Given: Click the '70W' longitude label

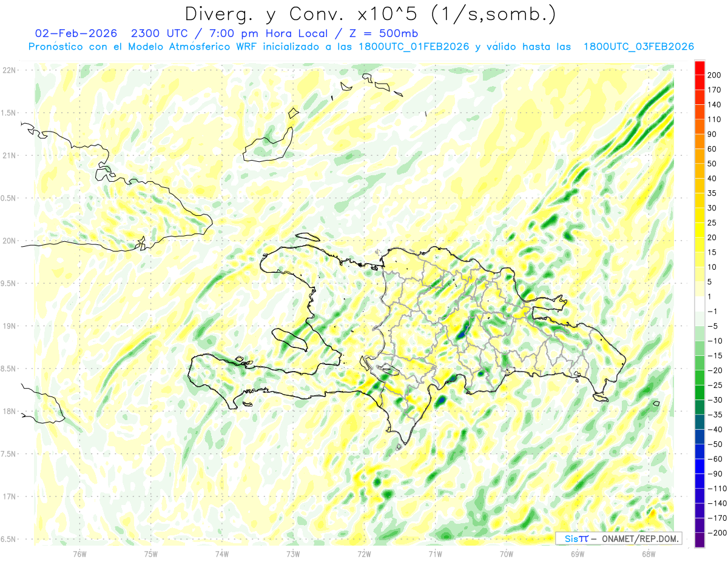Looking at the screenshot, I should pyautogui.click(x=506, y=554).
